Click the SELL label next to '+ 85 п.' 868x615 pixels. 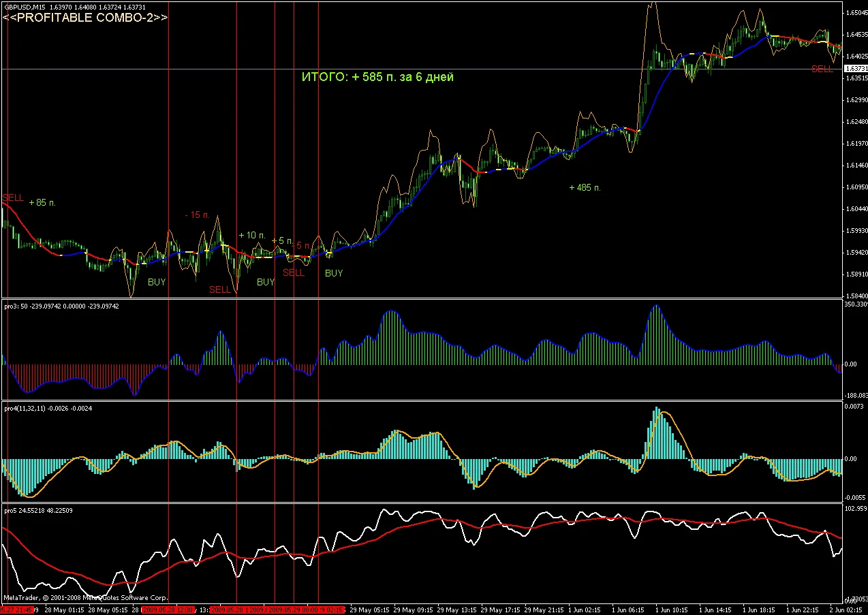[x=13, y=198]
